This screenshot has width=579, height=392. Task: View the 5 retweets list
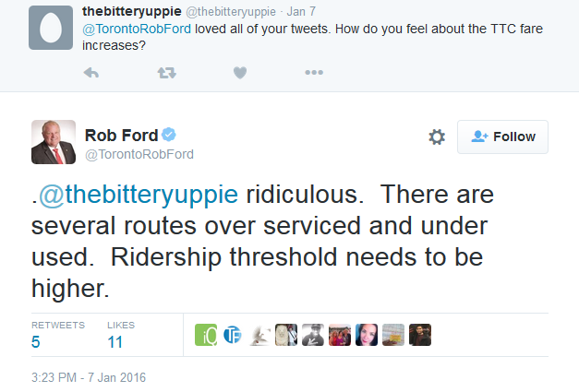38,342
